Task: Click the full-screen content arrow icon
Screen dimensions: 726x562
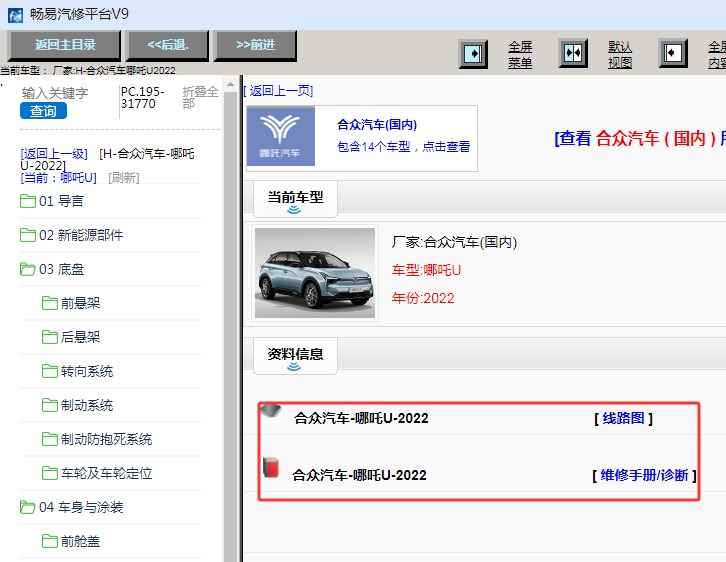Action: (x=673, y=54)
